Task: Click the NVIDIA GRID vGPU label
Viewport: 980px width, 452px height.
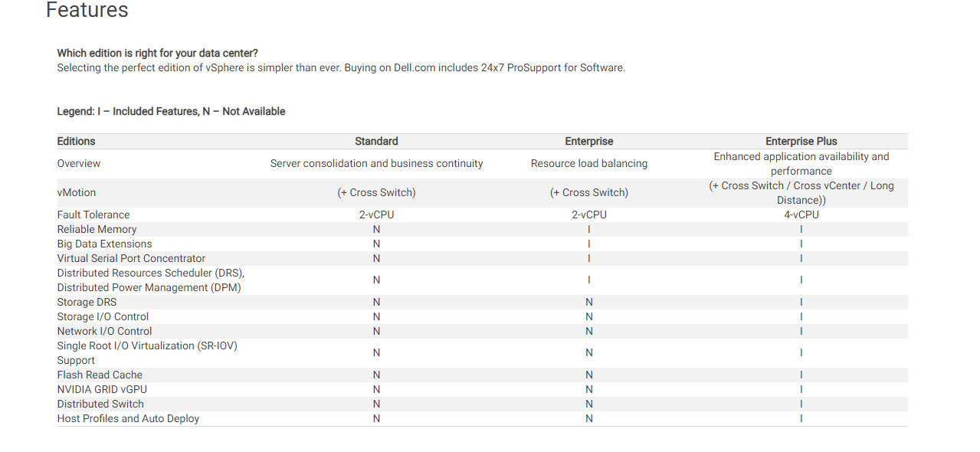Action: click(x=102, y=389)
